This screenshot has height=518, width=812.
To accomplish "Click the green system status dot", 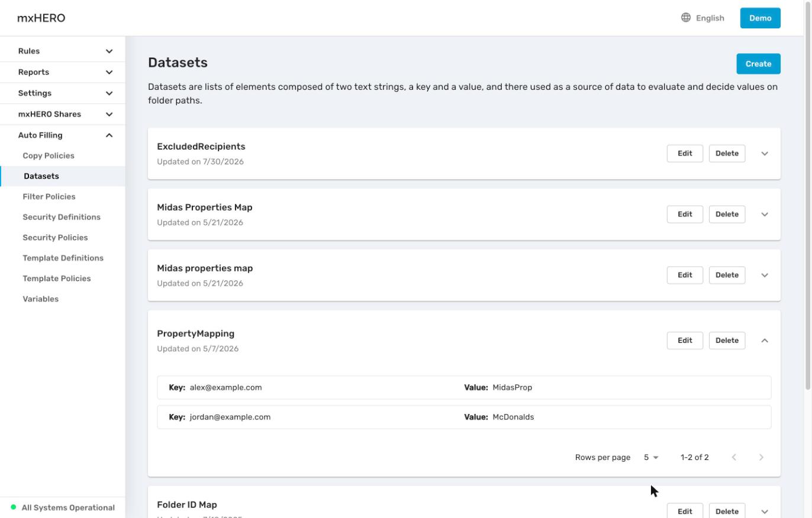I will (14, 507).
